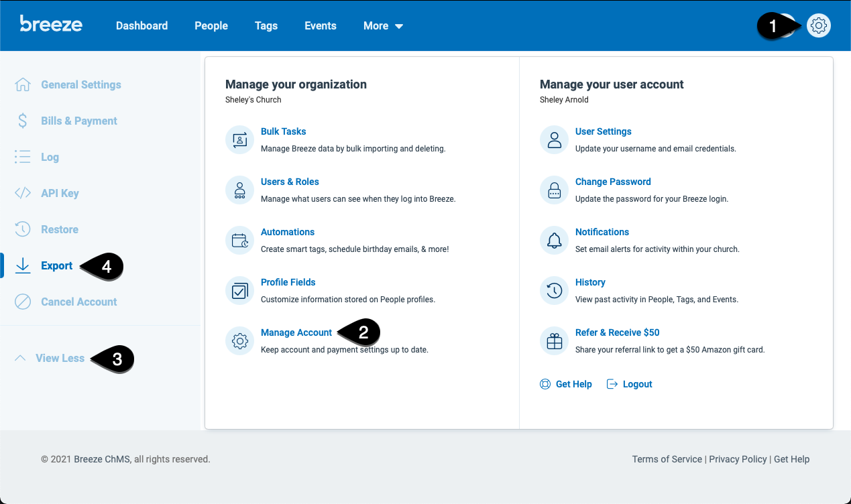
Task: Click the Manage Account gear icon
Action: tap(239, 340)
